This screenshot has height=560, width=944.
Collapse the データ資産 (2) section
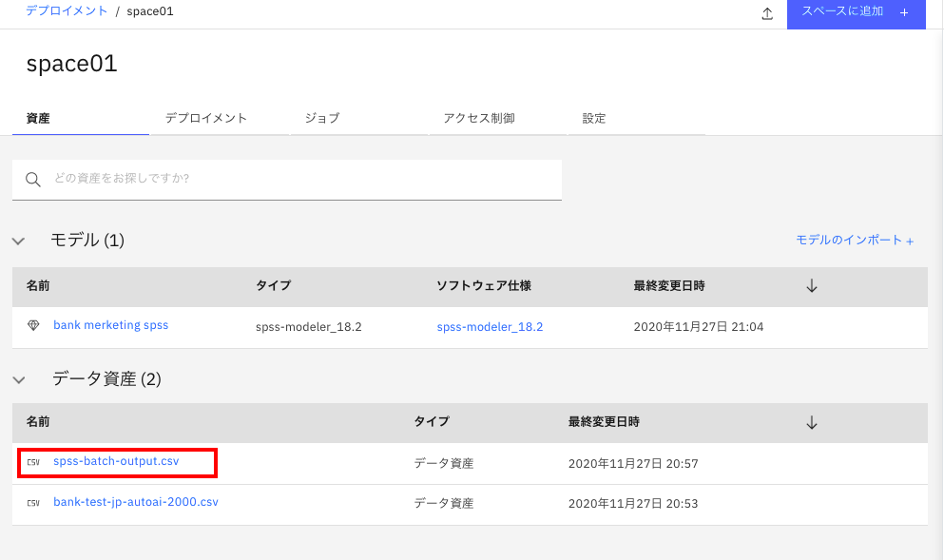pyautogui.click(x=18, y=377)
